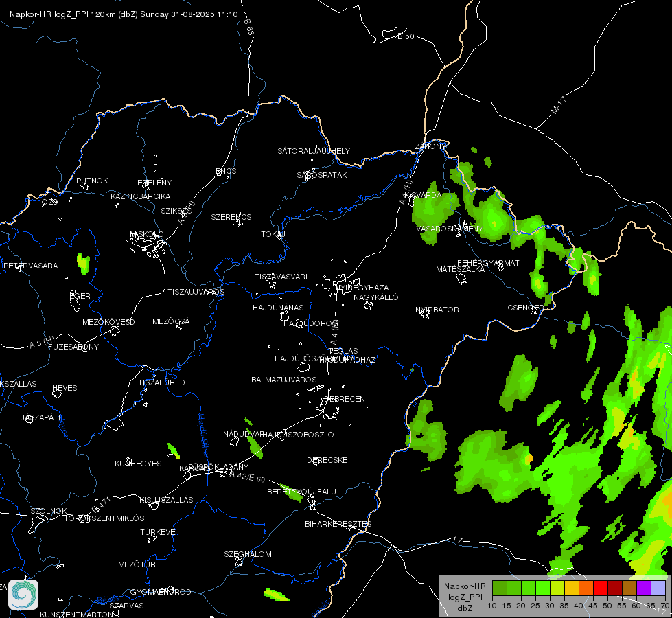Click the PÉTERVÁSÁRA label
This screenshot has height=618, width=672.
click(x=30, y=266)
